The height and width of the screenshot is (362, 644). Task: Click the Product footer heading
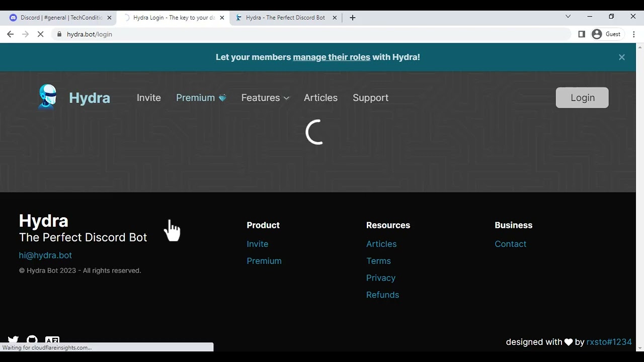point(263,225)
